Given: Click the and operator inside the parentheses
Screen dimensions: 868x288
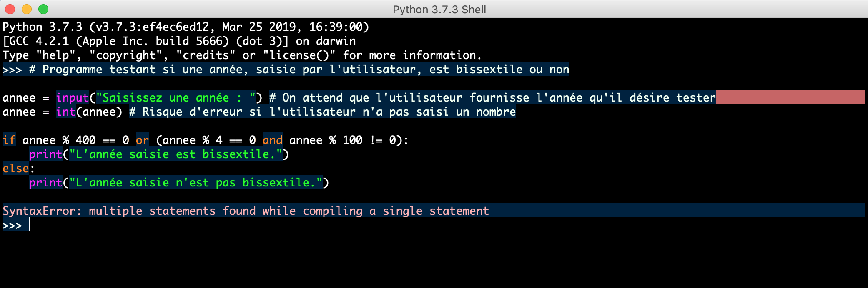Looking at the screenshot, I should coord(273,140).
